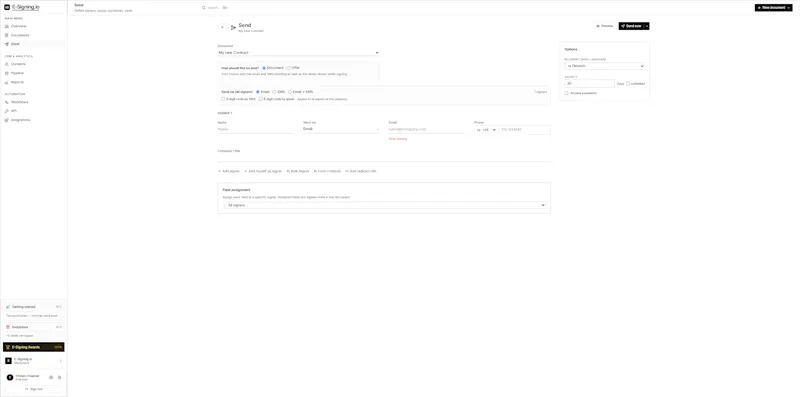Image resolution: width=800 pixels, height=397 pixels.
Task: Open the E-Signing.io workspace switcher
Action: tap(34, 361)
